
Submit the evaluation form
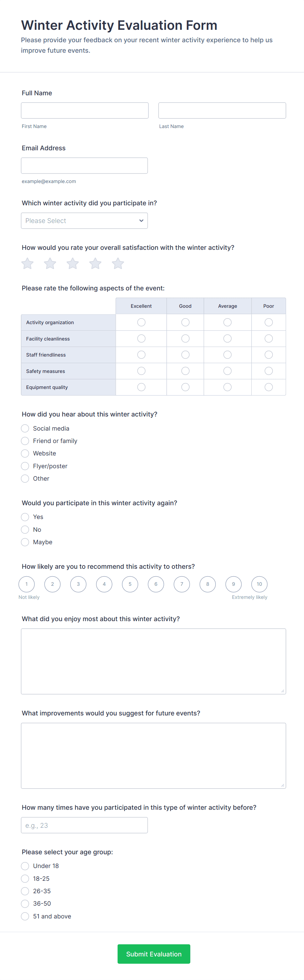click(x=154, y=954)
